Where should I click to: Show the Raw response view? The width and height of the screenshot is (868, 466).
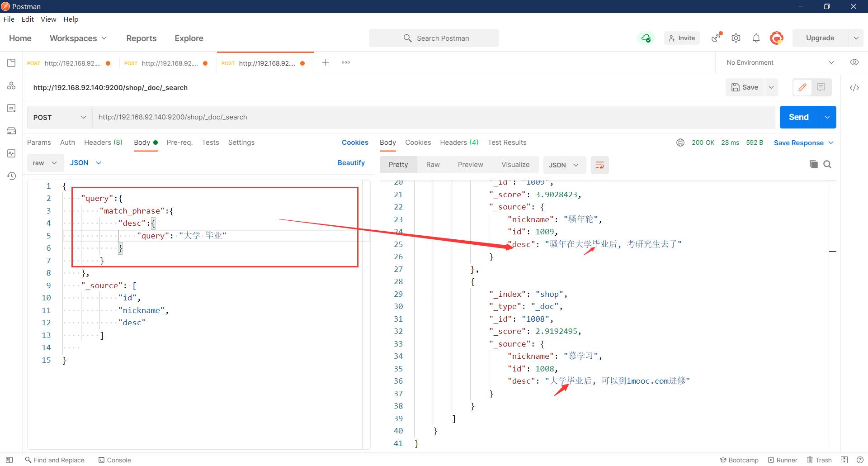(x=433, y=165)
